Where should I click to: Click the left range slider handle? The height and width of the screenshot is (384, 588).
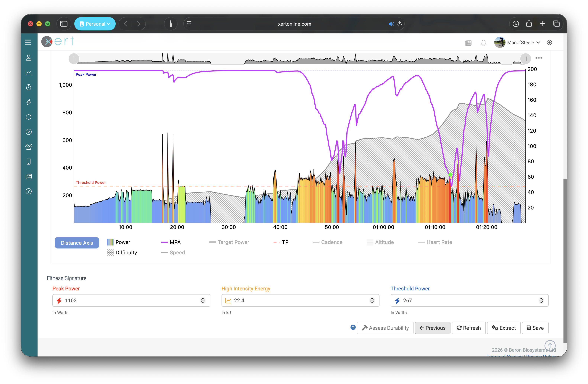pos(74,59)
